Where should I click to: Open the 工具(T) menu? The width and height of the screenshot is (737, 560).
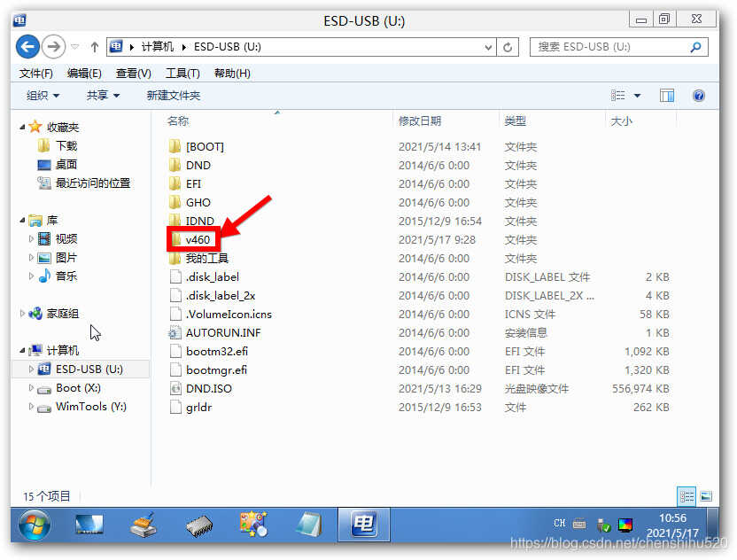point(182,74)
